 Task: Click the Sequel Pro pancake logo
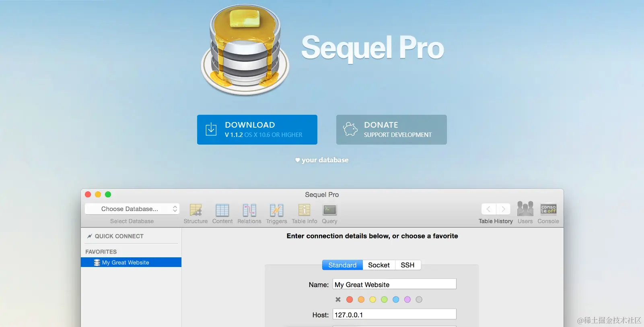pos(245,50)
